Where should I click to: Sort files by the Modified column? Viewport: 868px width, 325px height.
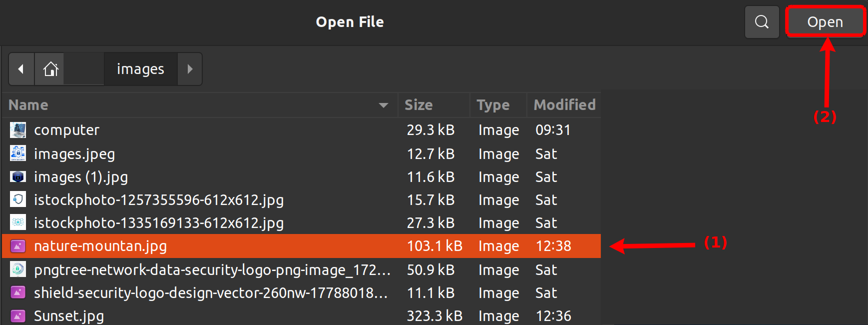tap(564, 105)
